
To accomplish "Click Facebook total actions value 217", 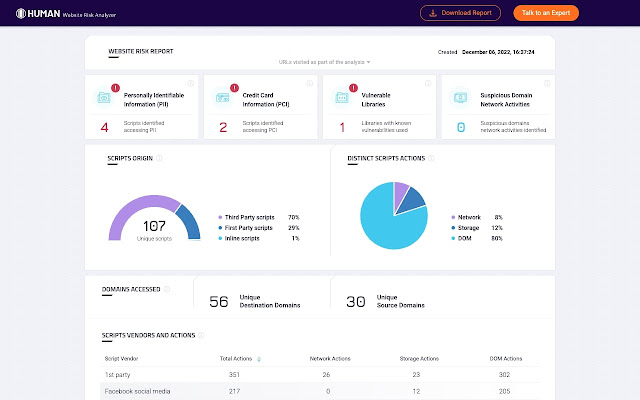I will pos(234,391).
